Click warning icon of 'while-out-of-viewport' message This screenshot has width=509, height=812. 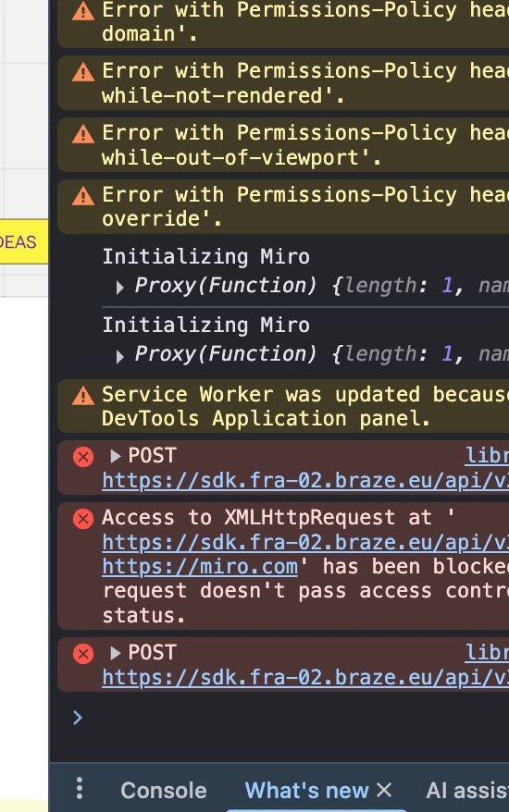point(83,134)
